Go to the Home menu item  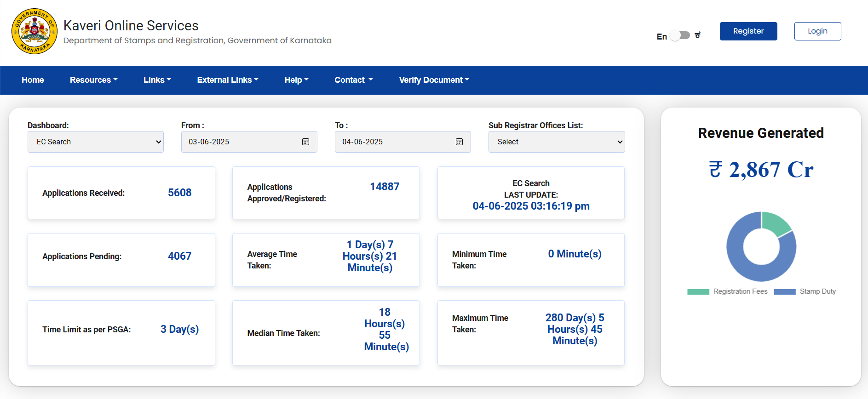pos(33,80)
